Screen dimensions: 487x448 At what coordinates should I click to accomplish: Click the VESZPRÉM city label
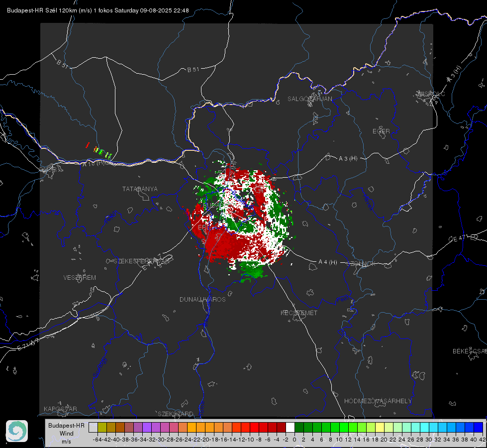(80, 278)
